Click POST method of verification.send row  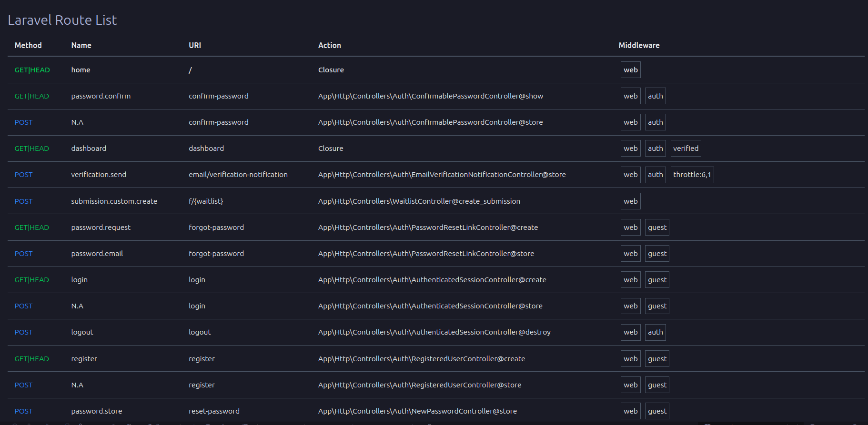coord(23,175)
